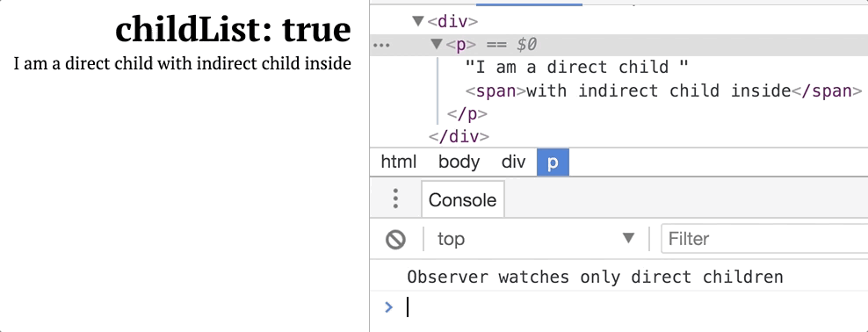This screenshot has height=332, width=868.
Task: Click the Observer watches log message
Action: [x=595, y=277]
